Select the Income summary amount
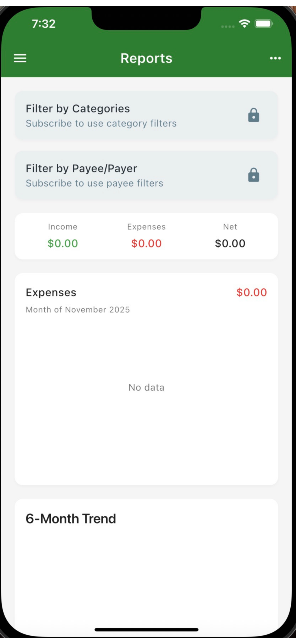This screenshot has width=296, height=644. pyautogui.click(x=63, y=243)
